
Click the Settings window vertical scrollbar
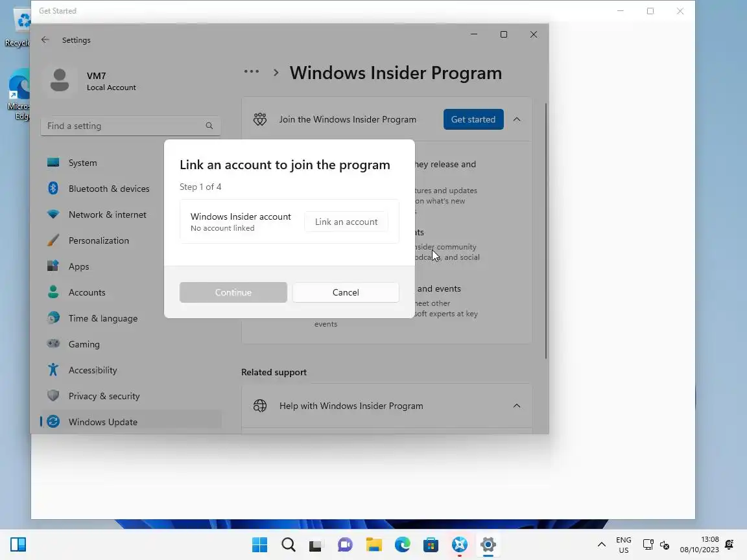coord(546,231)
